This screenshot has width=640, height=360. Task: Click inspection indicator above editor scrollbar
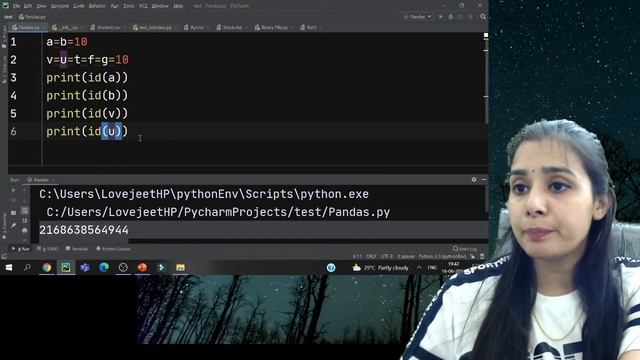(486, 36)
